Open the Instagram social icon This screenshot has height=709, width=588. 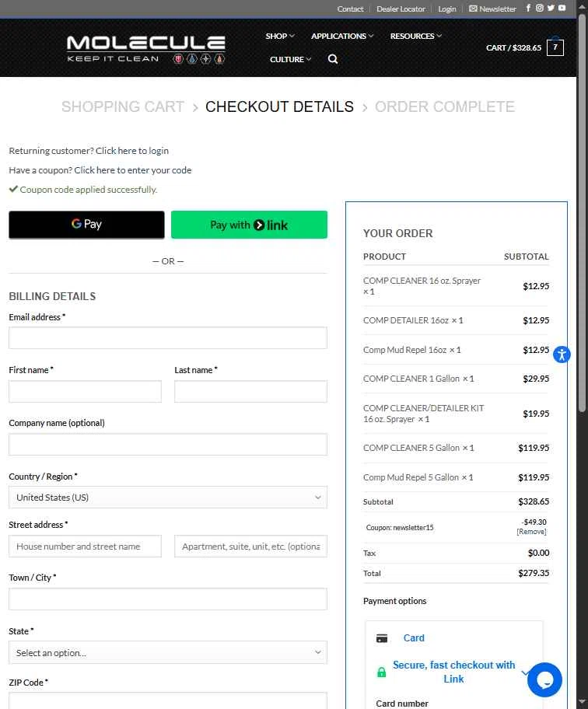[x=539, y=8]
